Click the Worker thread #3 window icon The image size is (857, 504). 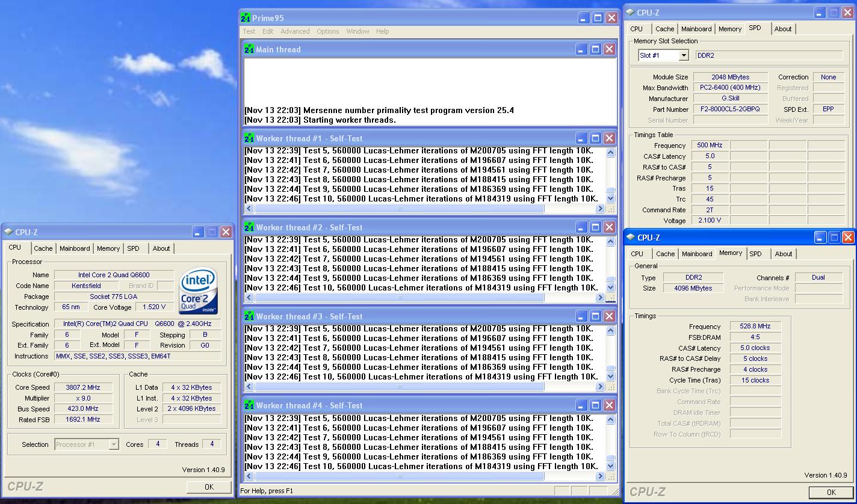click(249, 316)
